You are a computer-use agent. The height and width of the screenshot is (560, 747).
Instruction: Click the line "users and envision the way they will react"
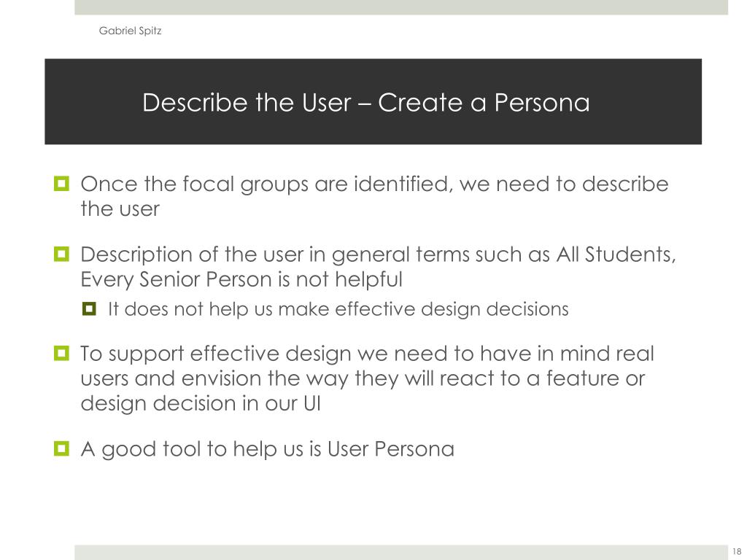(363, 379)
